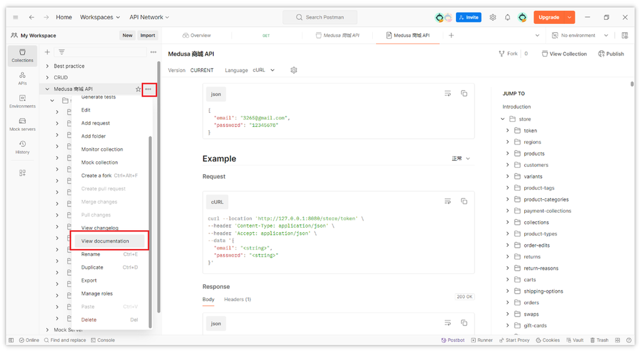Click the Fork button
Screen dimensions: 644x352
pos(508,54)
